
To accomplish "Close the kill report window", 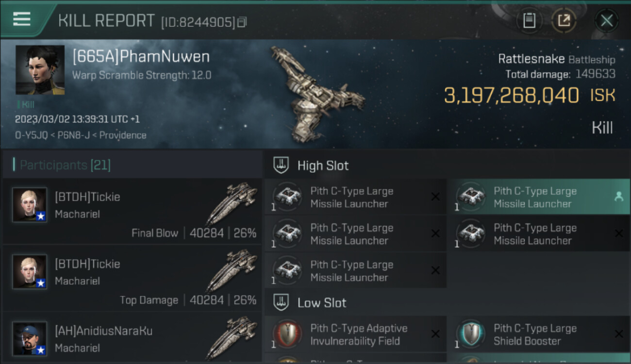I will (x=606, y=20).
